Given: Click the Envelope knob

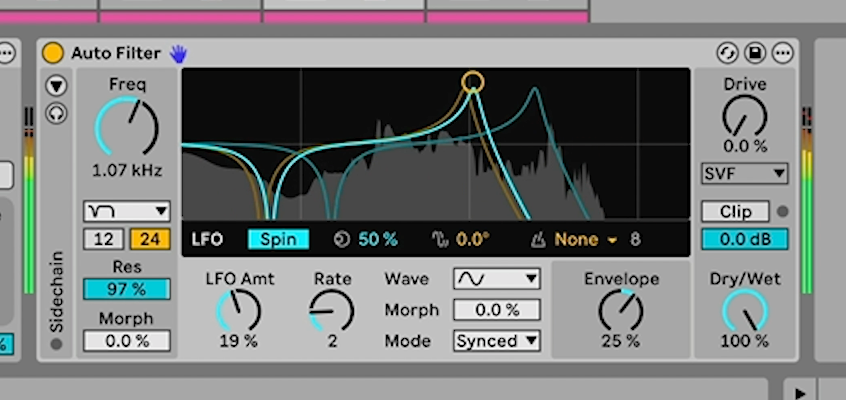Looking at the screenshot, I should pos(621,310).
